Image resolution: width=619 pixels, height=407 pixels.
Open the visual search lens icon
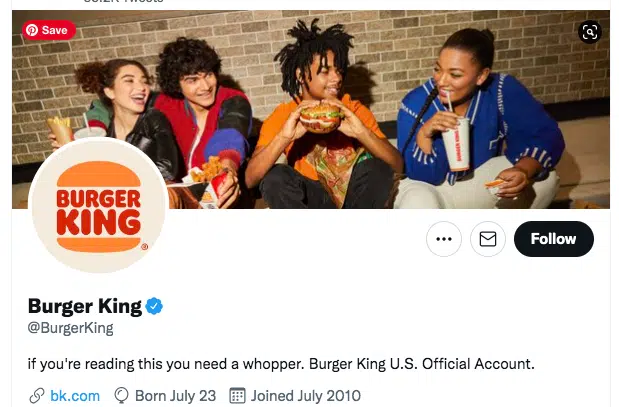(590, 32)
